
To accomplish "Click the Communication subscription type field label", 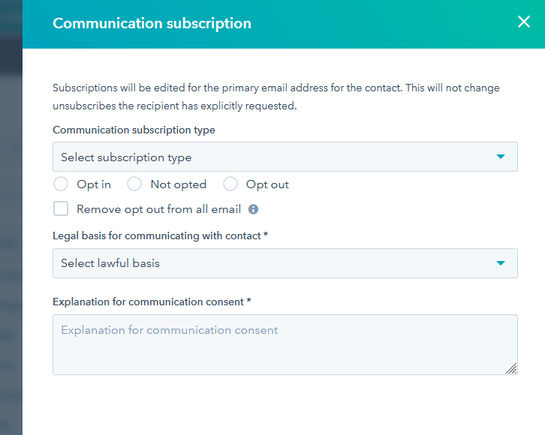I will [134, 130].
